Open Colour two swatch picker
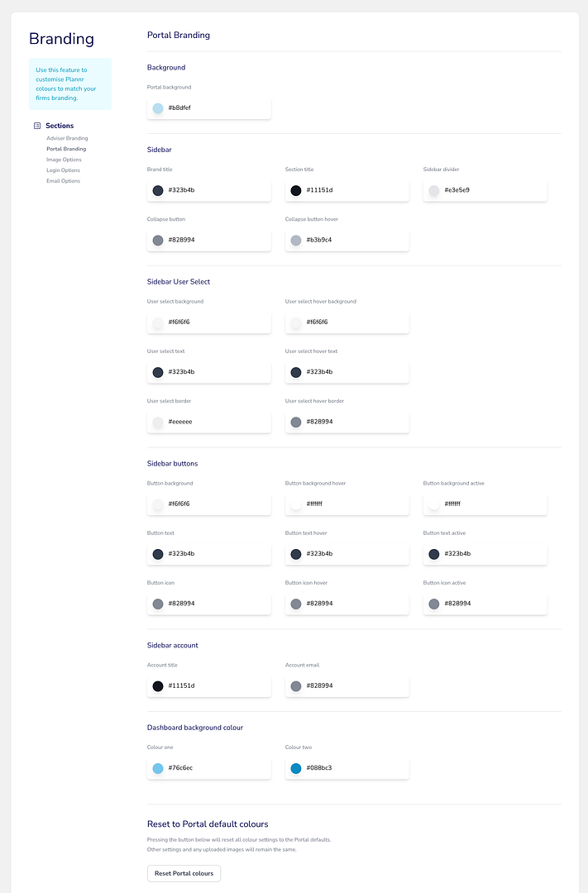Screen dimensions: 588x893 coord(296,768)
